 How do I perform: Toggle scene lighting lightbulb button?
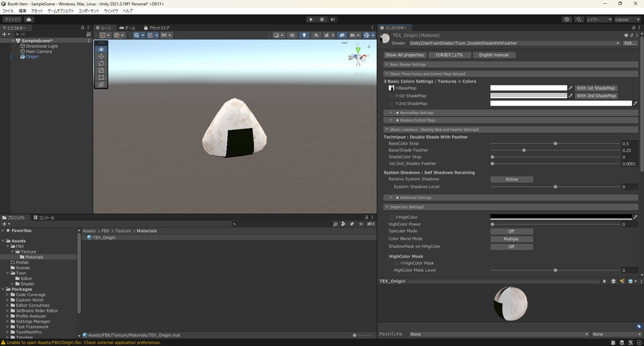click(x=304, y=35)
